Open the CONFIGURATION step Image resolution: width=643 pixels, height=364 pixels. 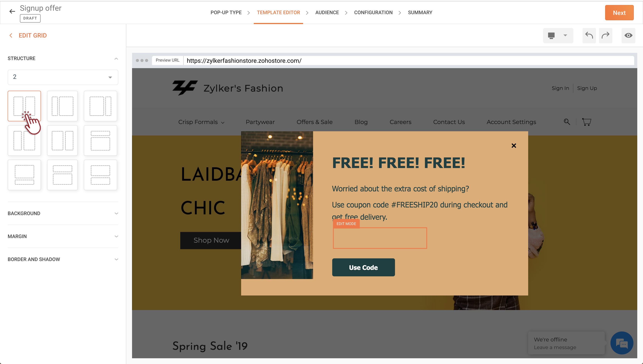pyautogui.click(x=373, y=12)
